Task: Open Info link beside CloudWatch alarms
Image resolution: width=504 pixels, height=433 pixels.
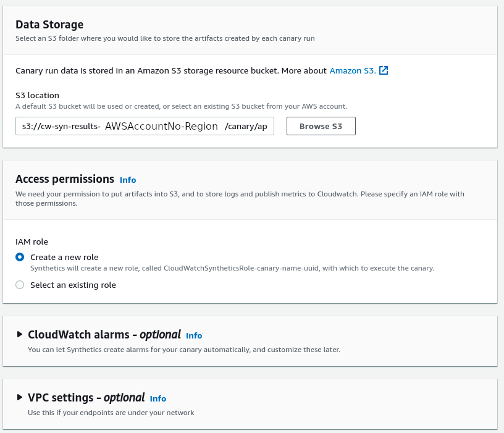Action: click(x=194, y=335)
